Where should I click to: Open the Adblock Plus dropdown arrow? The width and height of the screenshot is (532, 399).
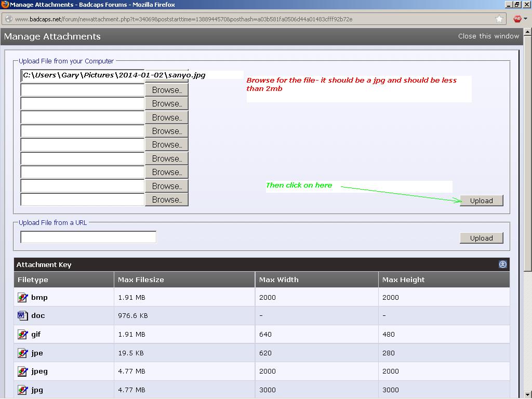tap(525, 19)
